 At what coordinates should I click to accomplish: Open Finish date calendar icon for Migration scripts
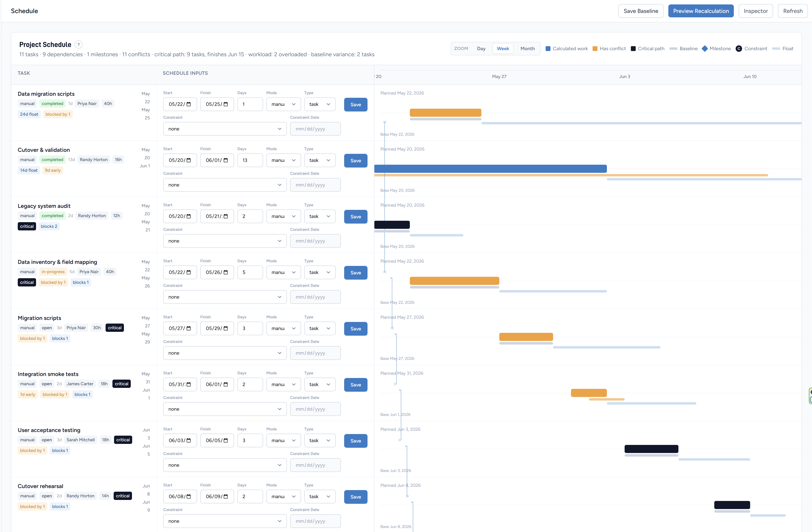225,328
